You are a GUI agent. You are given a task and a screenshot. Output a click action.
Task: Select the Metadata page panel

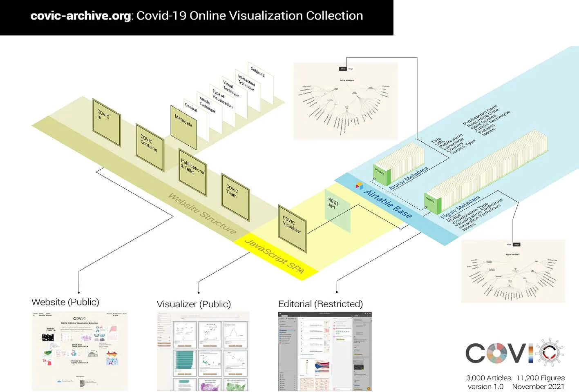tap(183, 127)
